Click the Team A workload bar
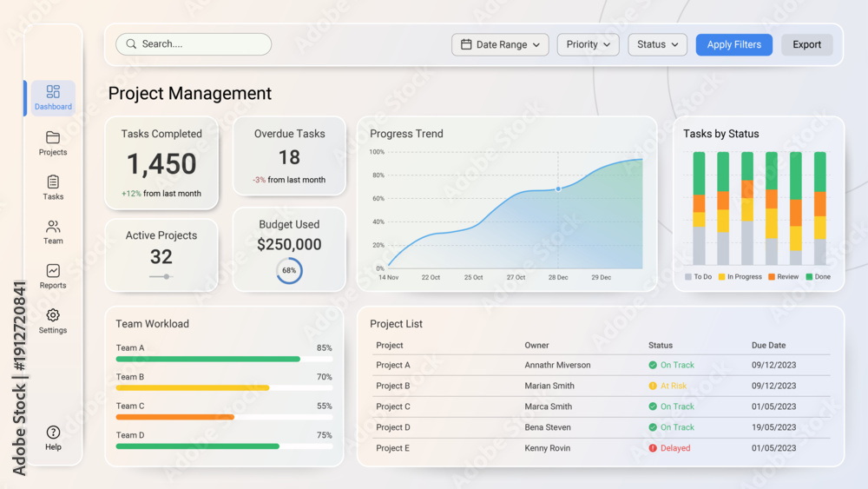The height and width of the screenshot is (489, 868). (224, 359)
